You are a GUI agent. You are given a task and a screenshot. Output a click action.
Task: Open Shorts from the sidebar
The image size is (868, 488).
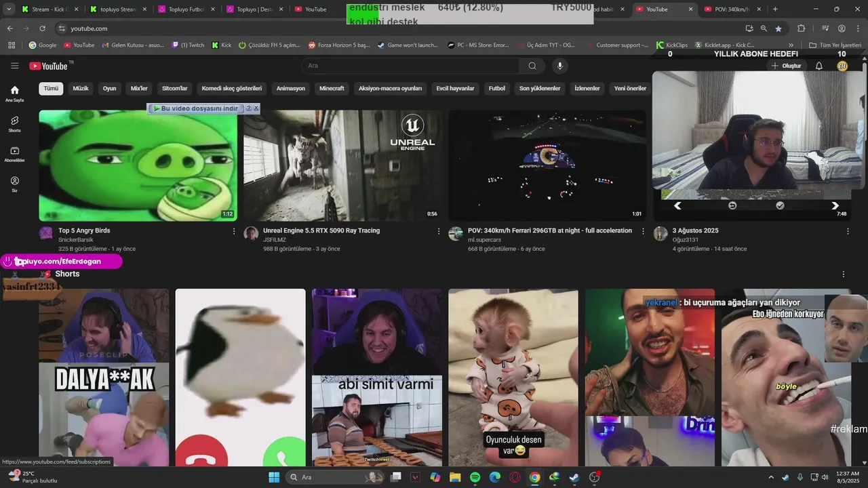point(15,123)
